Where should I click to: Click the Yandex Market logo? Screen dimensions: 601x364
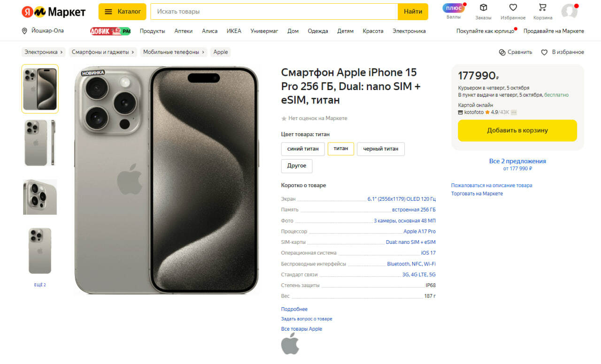(x=54, y=12)
